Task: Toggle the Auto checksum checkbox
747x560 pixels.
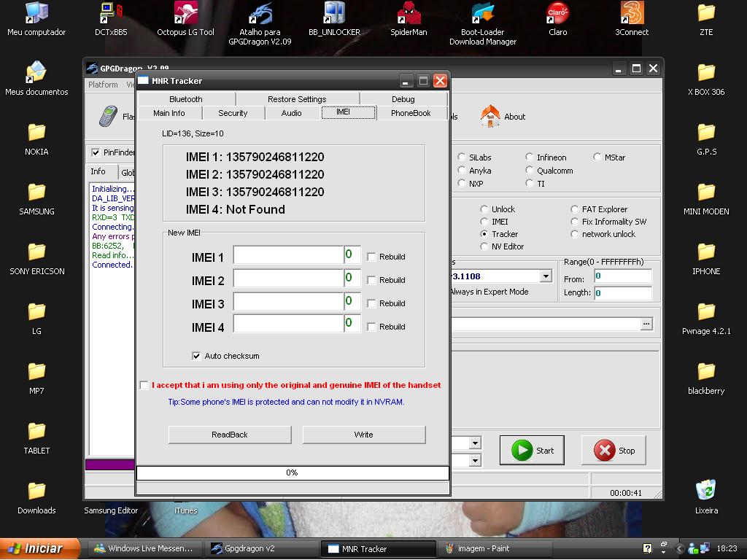Action: click(x=196, y=356)
